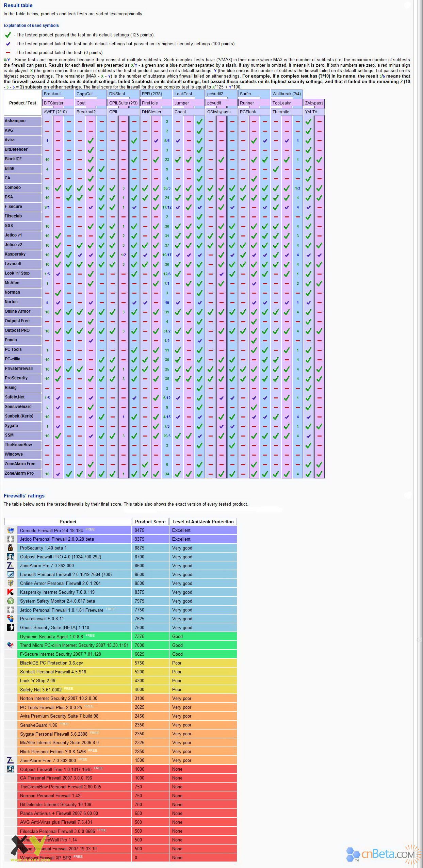Click the ZoneAlarm Pro 7.0.362.000 icon
Image resolution: width=423 pixels, height=868 pixels.
tap(11, 566)
